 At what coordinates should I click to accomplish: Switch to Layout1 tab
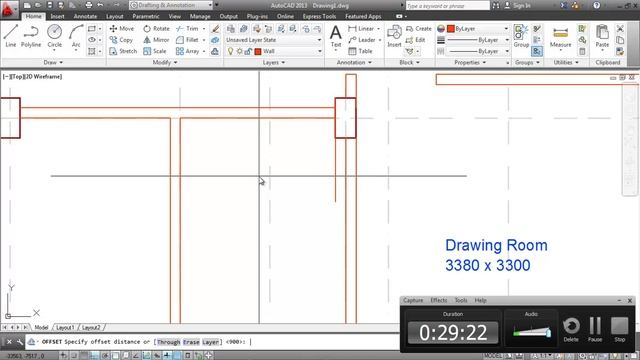[65, 327]
